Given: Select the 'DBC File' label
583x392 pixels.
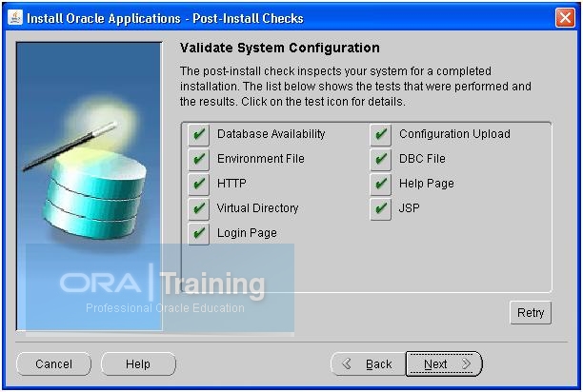Looking at the screenshot, I should pos(422,159).
